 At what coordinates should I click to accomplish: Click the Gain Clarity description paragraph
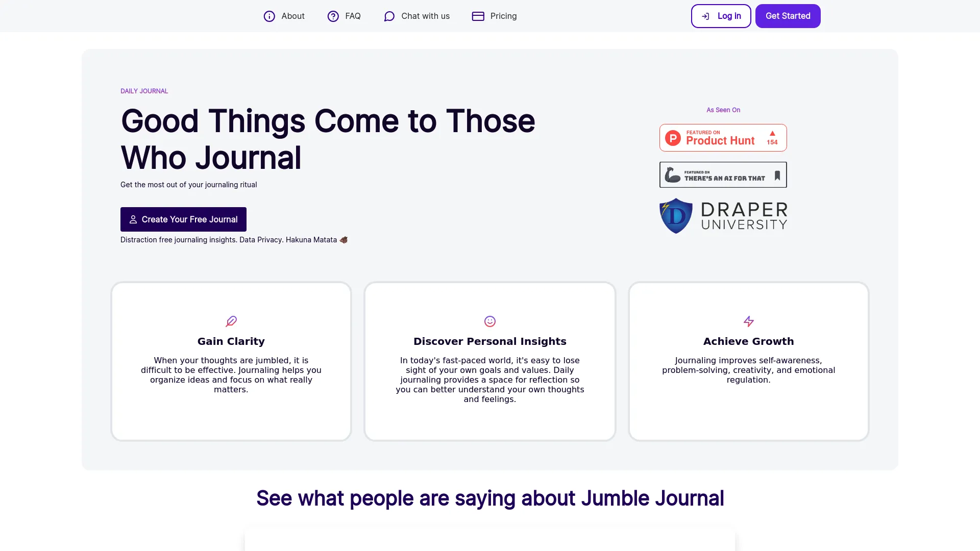(231, 375)
